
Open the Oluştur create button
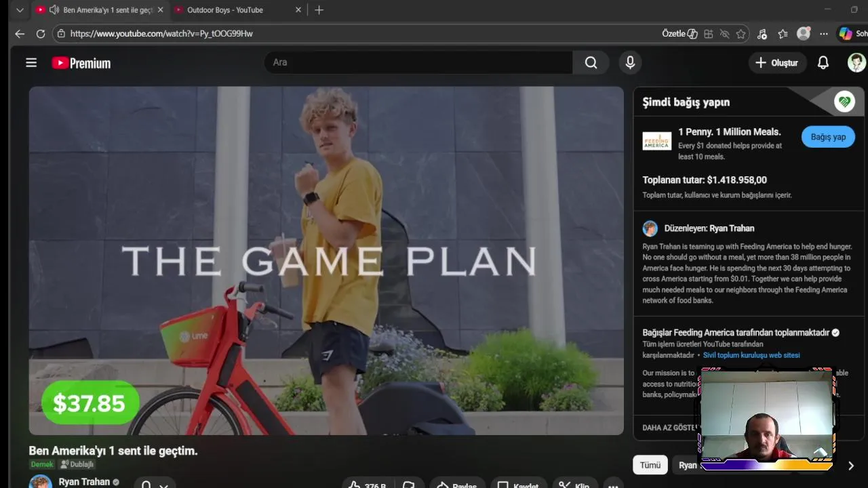click(x=776, y=62)
